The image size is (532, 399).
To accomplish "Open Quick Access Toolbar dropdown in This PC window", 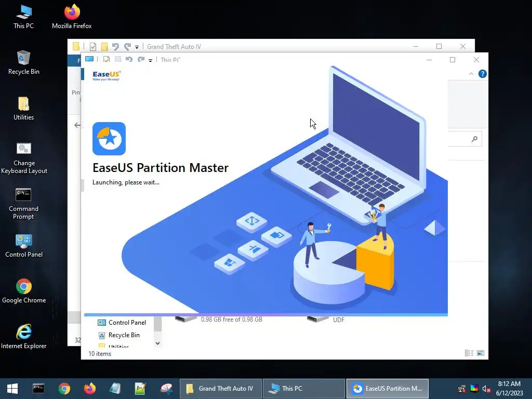I will tap(150, 60).
